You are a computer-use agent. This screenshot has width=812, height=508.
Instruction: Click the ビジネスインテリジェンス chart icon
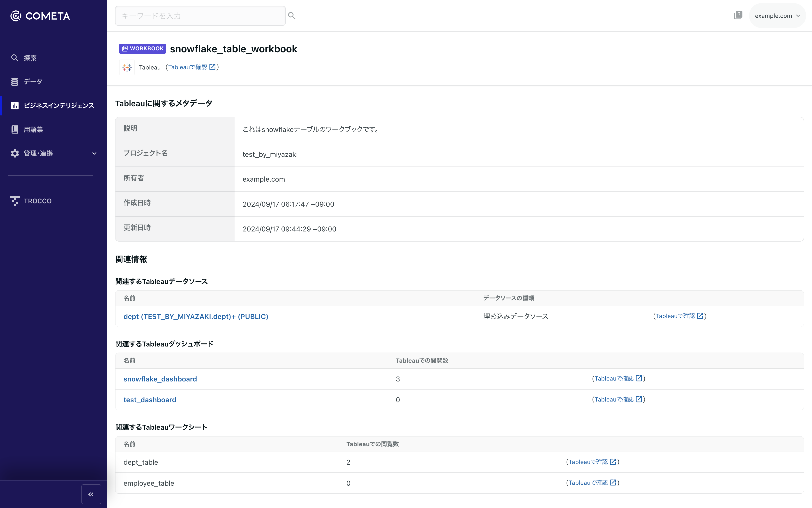click(15, 106)
